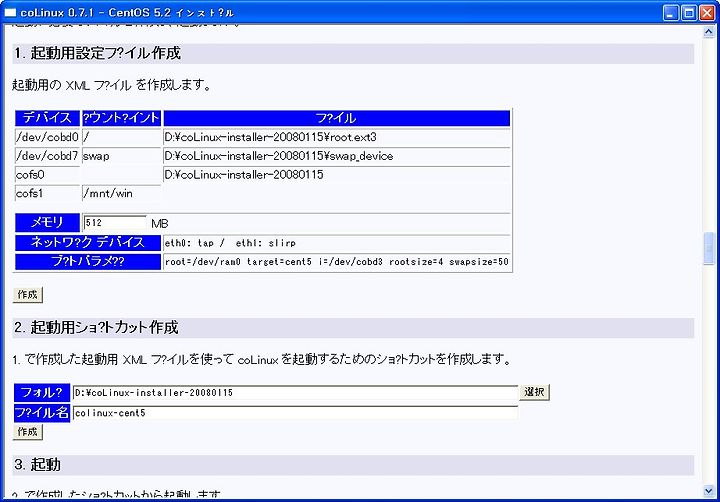This screenshot has height=502, width=720.
Task: Click the 選択 folder browse button
Action: tap(534, 392)
